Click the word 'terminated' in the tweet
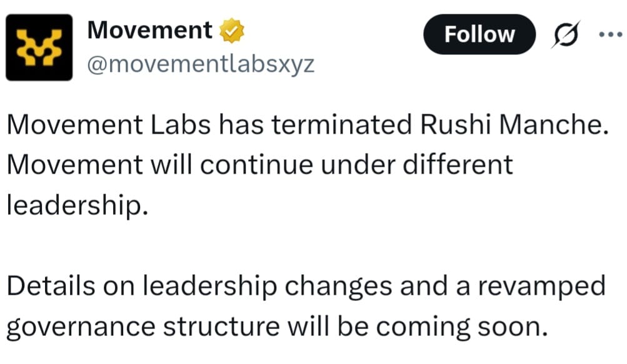Image resolution: width=627 pixels, height=364 pixels. pos(342,124)
